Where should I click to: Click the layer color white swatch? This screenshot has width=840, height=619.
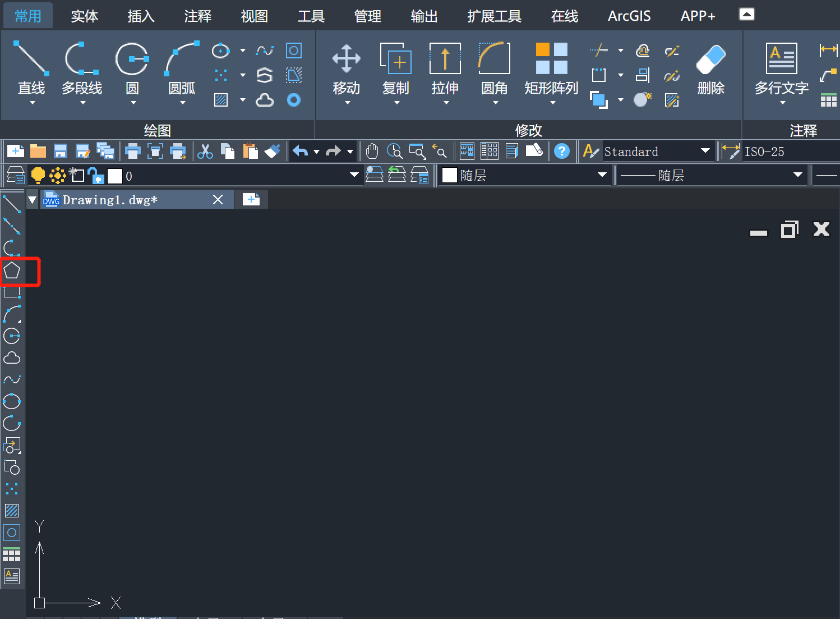click(115, 176)
